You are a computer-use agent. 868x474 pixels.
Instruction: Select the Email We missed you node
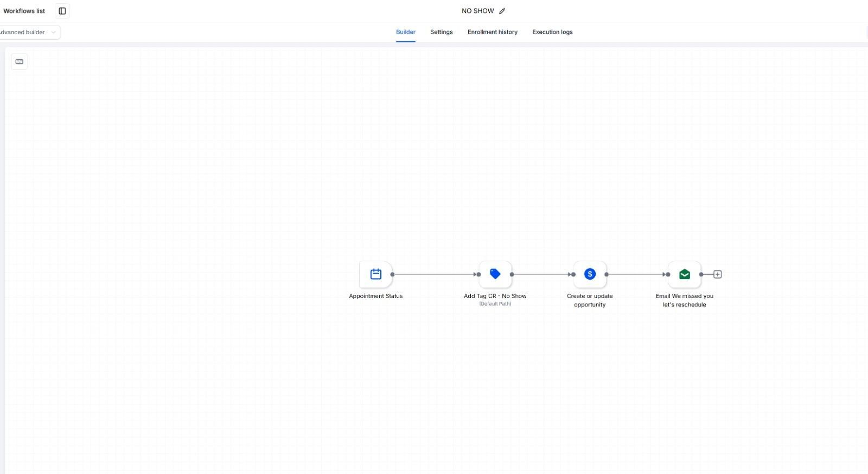[685, 274]
